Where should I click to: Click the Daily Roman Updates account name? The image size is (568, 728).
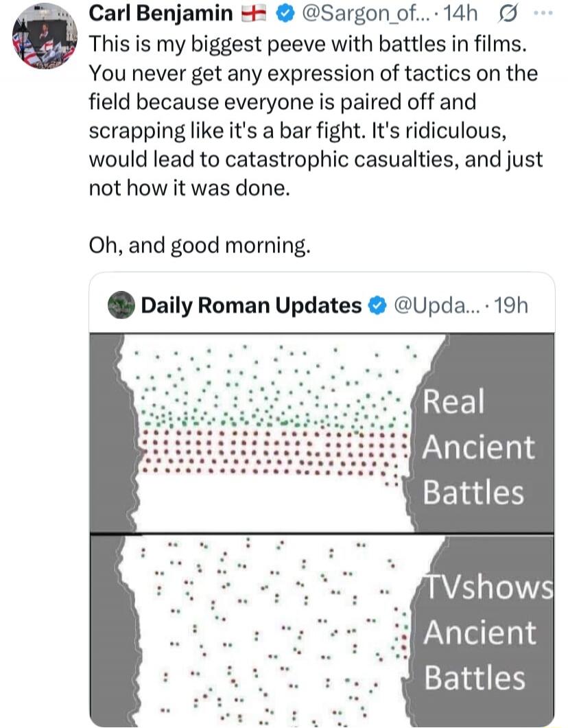(251, 306)
